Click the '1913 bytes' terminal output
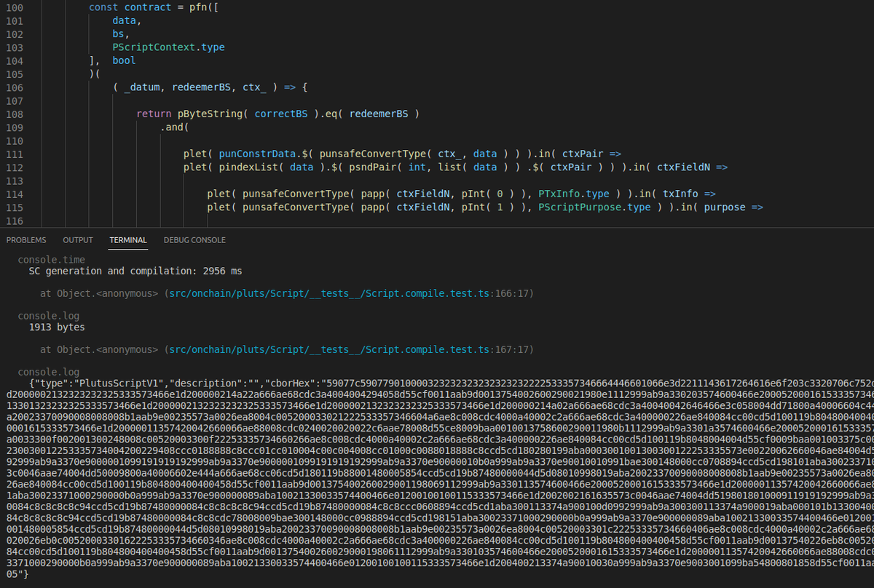 (x=57, y=327)
